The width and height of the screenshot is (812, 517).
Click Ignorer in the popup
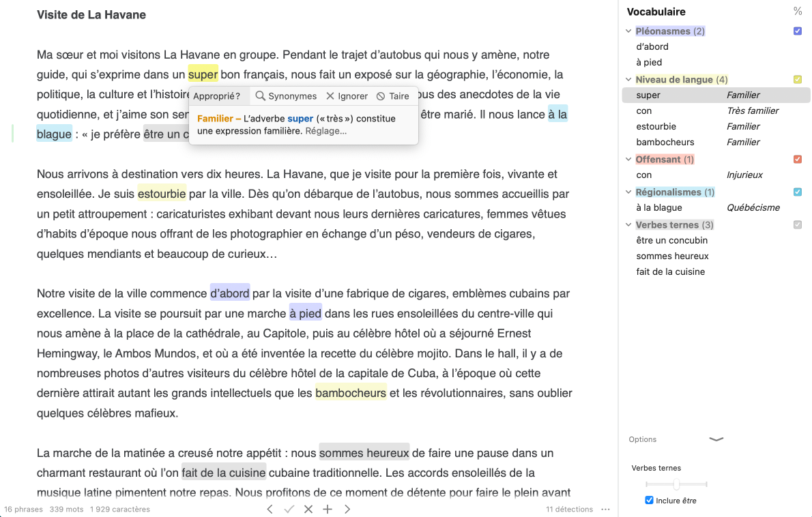click(x=347, y=95)
